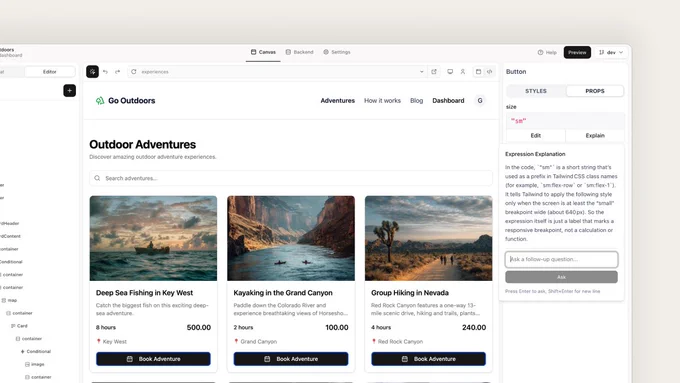Click the 500.00 price
Screen dimensions: 680x383
[199, 327]
